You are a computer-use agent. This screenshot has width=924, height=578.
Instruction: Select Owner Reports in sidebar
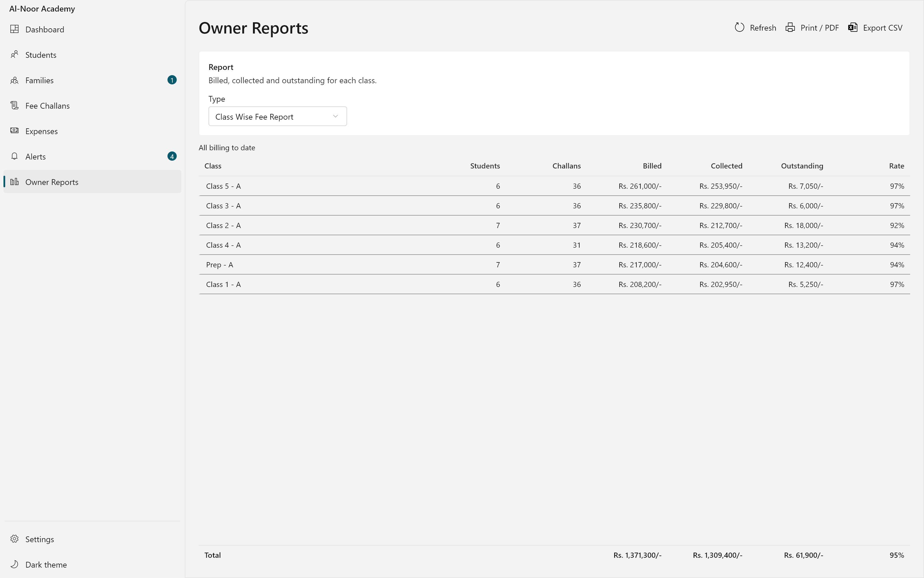coord(92,182)
